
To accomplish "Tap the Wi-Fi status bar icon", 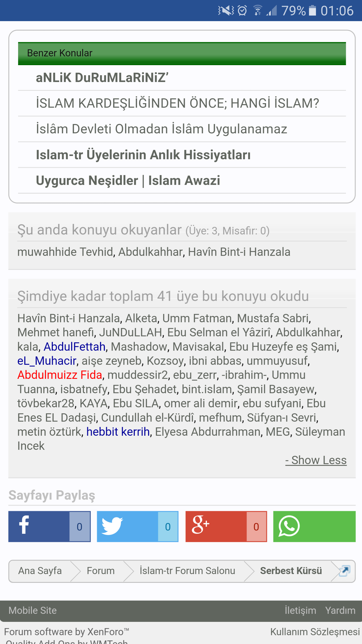I will point(258,11).
